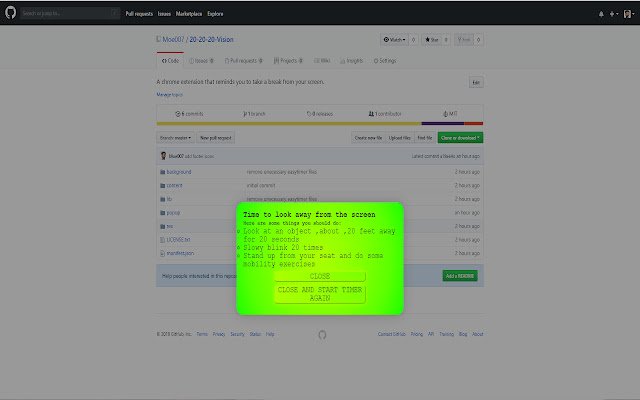Screen dimensions: 640x400
Task: Open Explore in top navigation
Action: (x=215, y=14)
